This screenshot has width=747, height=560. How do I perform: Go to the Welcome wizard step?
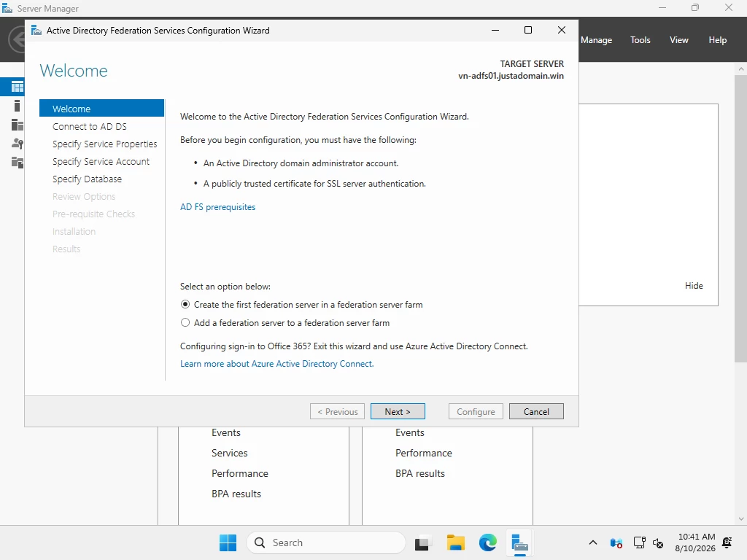(101, 109)
